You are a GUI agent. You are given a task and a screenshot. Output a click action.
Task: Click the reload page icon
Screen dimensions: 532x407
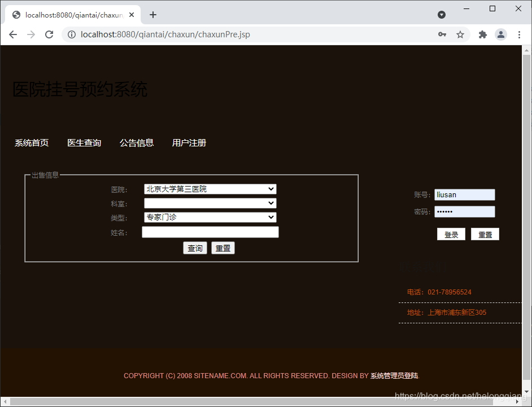click(49, 34)
